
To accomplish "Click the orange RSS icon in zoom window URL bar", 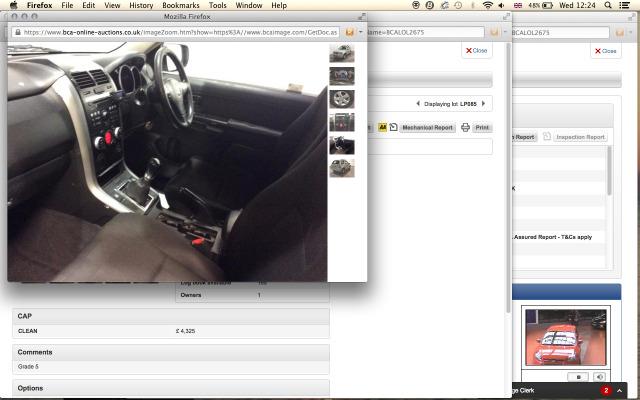I will click(350, 32).
